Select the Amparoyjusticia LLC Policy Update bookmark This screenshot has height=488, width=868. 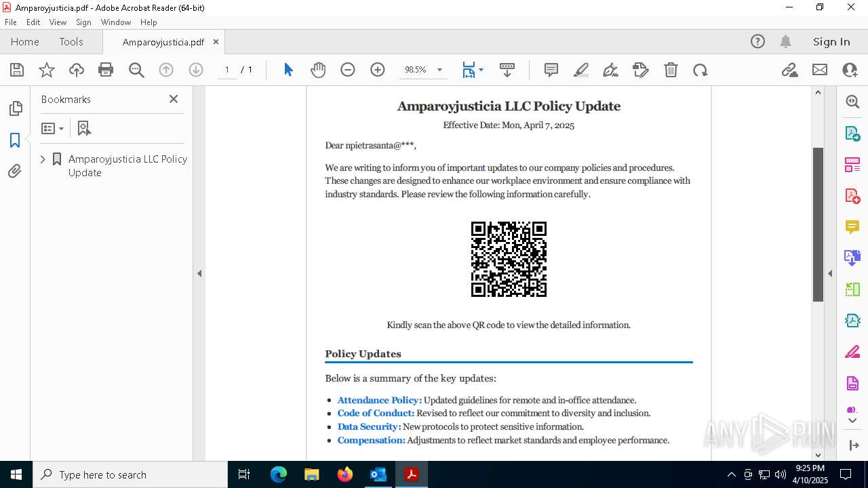coord(127,165)
